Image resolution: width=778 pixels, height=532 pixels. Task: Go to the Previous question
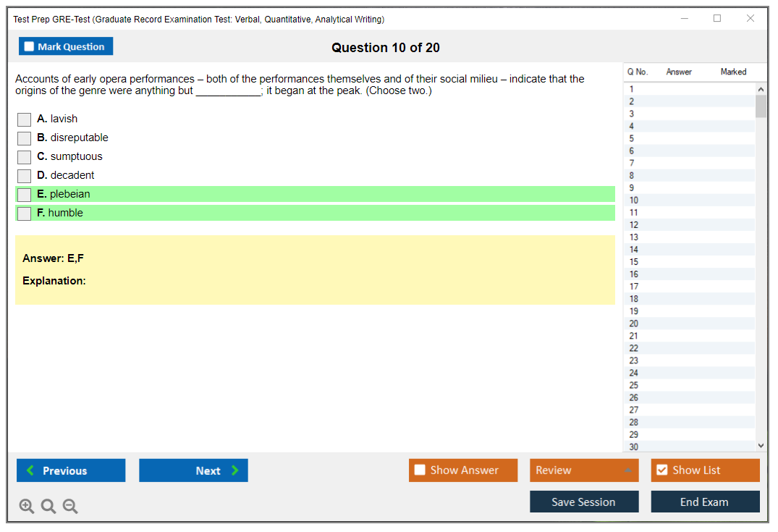[71, 470]
